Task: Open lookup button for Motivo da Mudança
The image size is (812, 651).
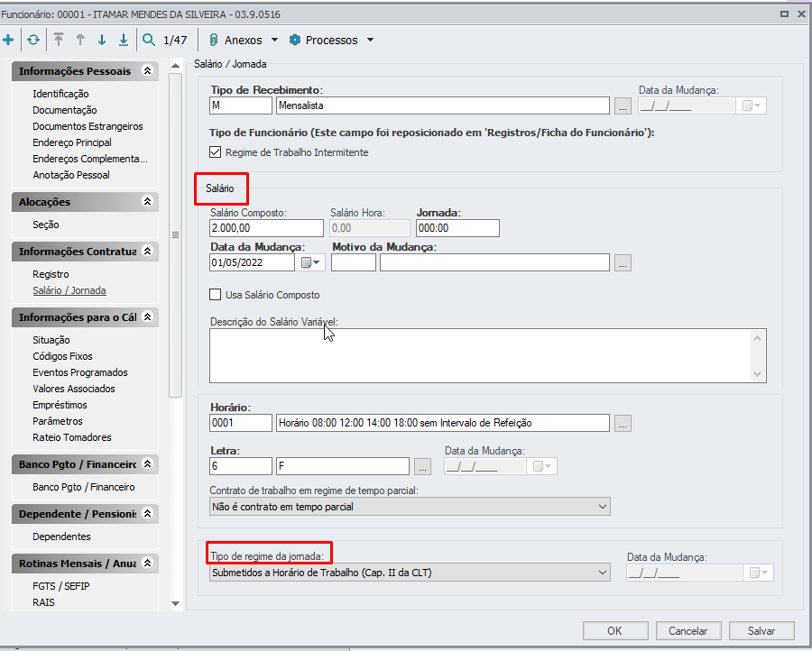Action: pos(623,263)
